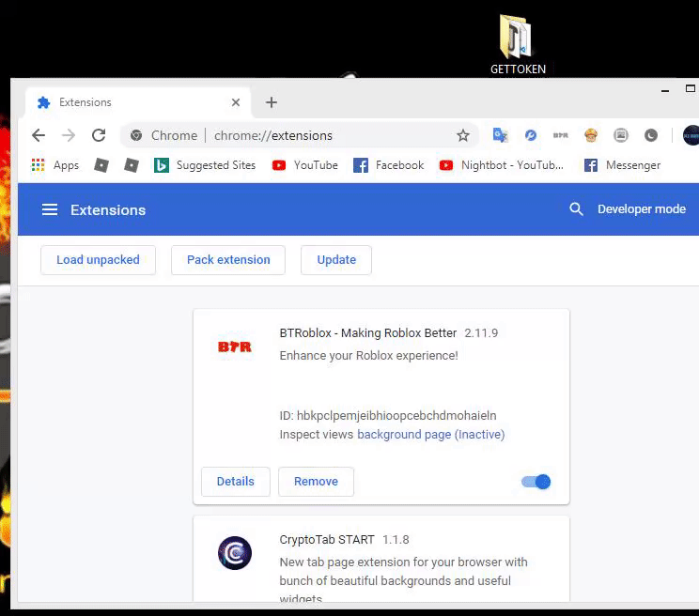Open the YouTube bookmark
Viewport: 699px width, 616px height.
point(305,165)
